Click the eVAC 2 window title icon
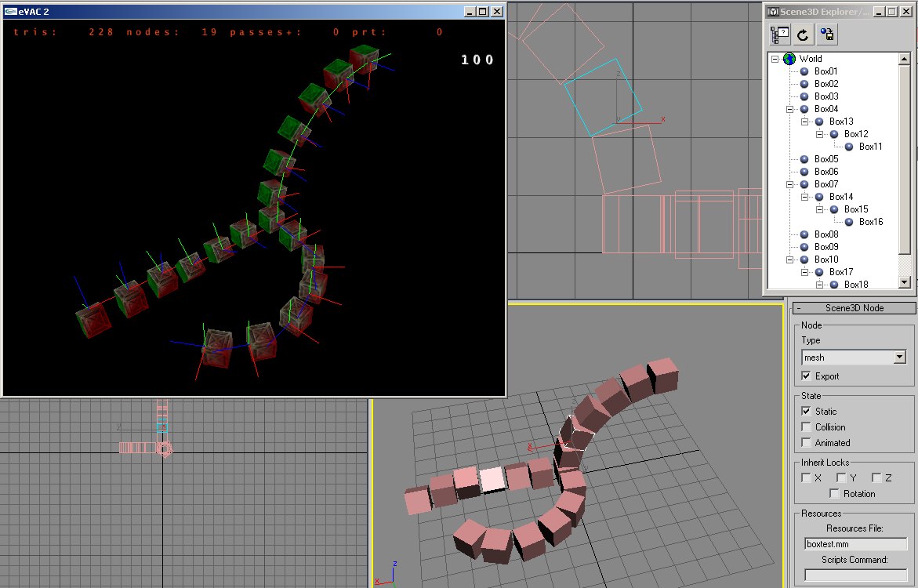 tap(10, 12)
